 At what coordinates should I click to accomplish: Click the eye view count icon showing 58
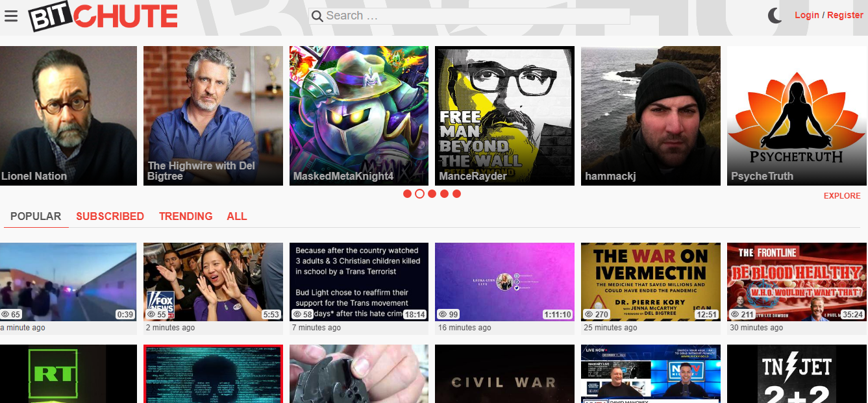(297, 314)
